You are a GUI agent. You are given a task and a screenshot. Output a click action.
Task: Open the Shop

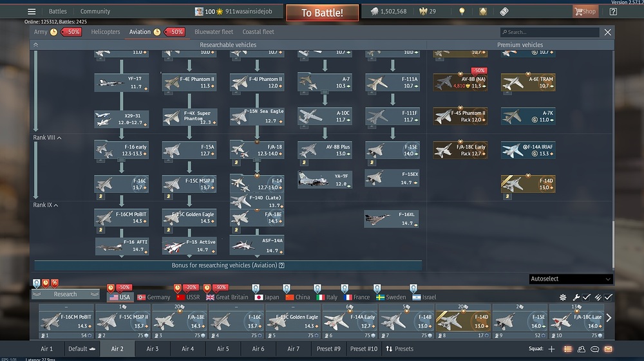pos(585,12)
